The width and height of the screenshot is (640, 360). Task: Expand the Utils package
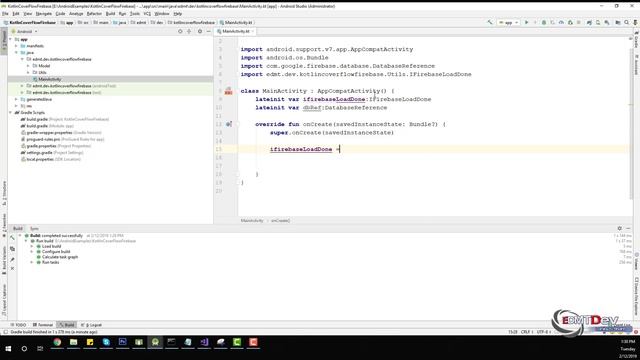29,72
